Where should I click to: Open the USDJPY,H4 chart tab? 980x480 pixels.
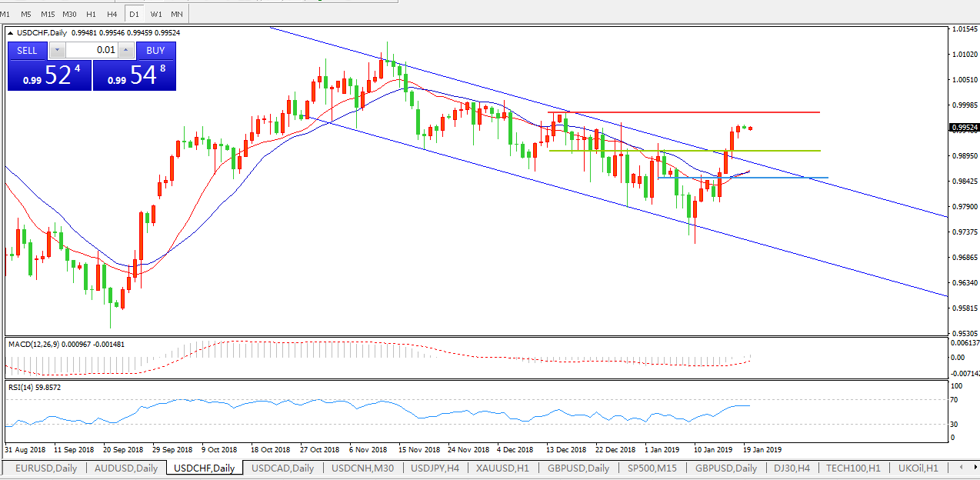coord(435,468)
